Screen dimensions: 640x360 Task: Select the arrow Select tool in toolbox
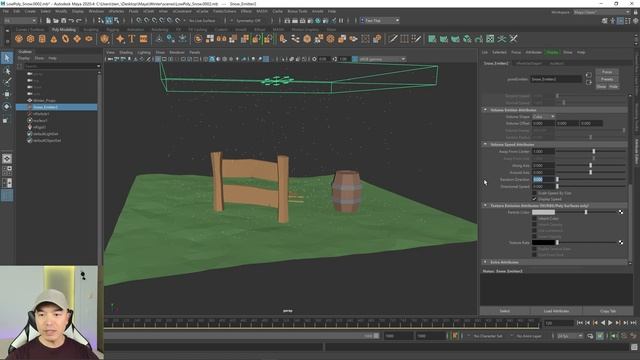point(7,58)
